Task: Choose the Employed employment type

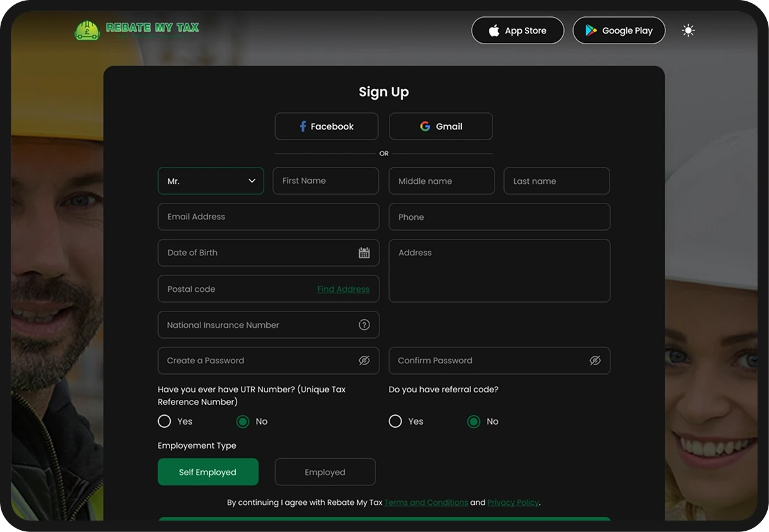Action: 325,472
